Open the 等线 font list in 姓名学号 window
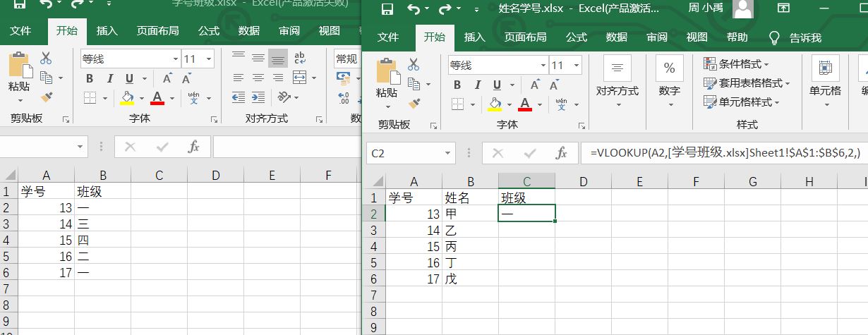The image size is (868, 335). click(543, 66)
